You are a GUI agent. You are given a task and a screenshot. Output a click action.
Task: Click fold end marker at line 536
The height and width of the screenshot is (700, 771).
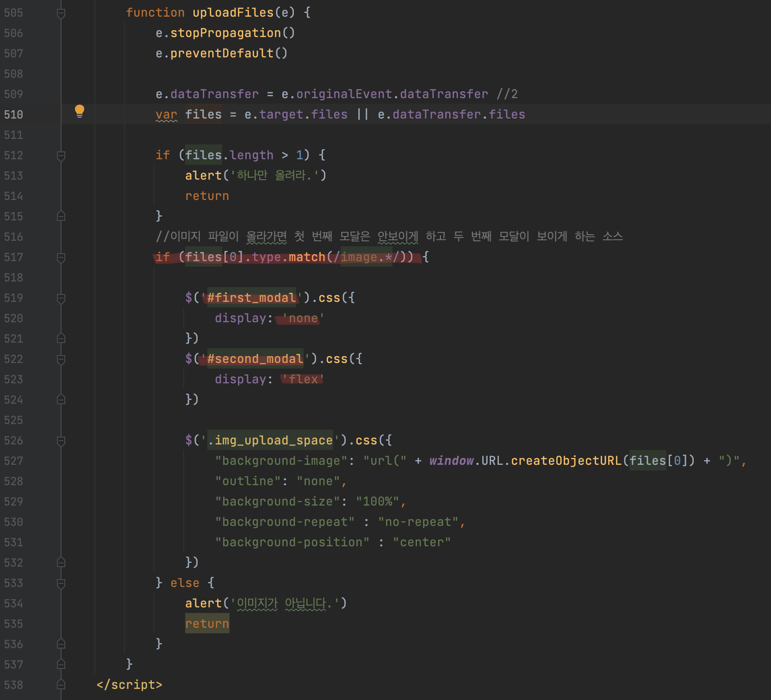(61, 644)
